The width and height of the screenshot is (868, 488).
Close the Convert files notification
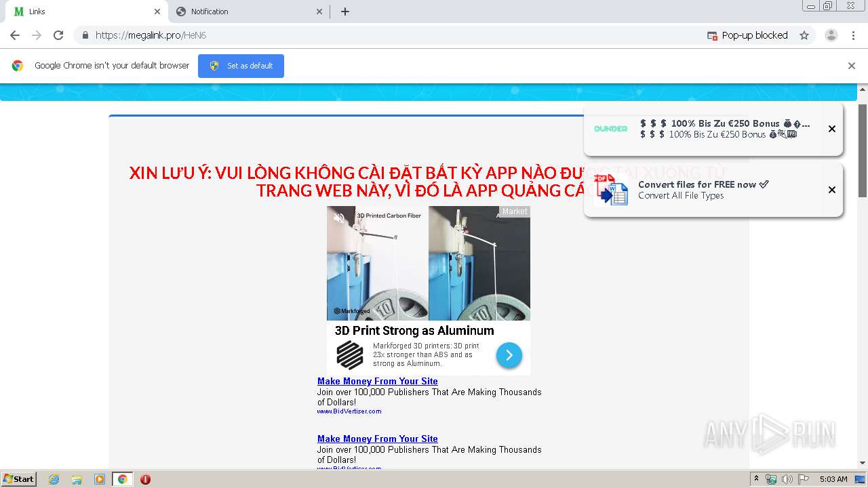pyautogui.click(x=832, y=190)
